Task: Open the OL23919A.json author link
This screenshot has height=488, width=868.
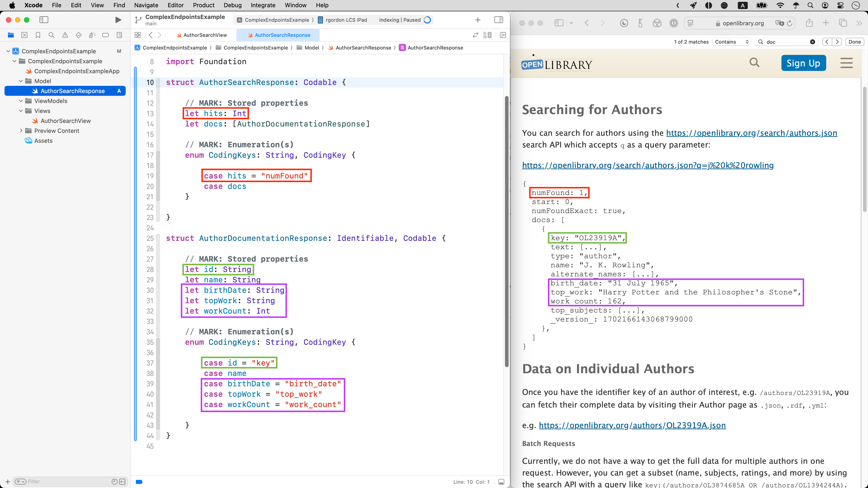Action: [632, 425]
